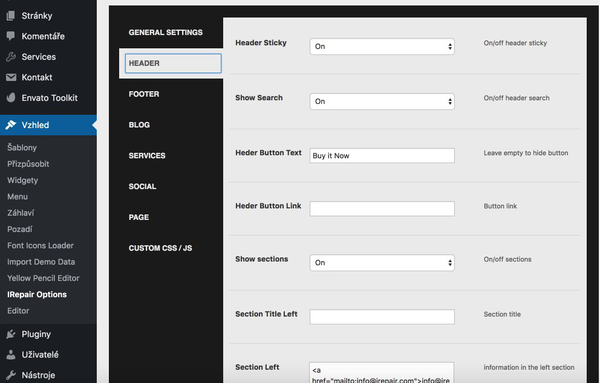600x383 pixels.
Task: Open the Show sections dropdown
Action: point(382,263)
